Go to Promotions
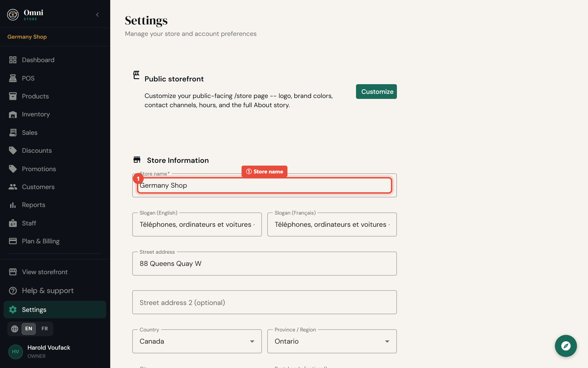This screenshot has width=588, height=368. pos(55,169)
